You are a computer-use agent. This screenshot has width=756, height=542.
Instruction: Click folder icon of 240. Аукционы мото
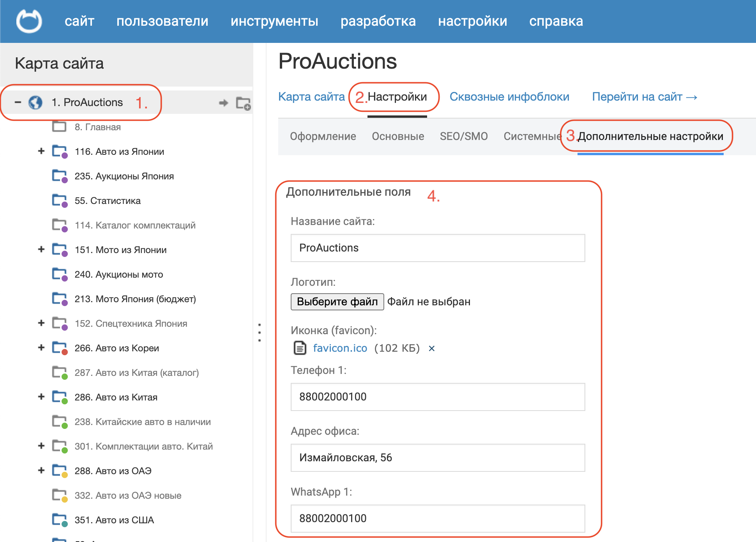click(60, 274)
